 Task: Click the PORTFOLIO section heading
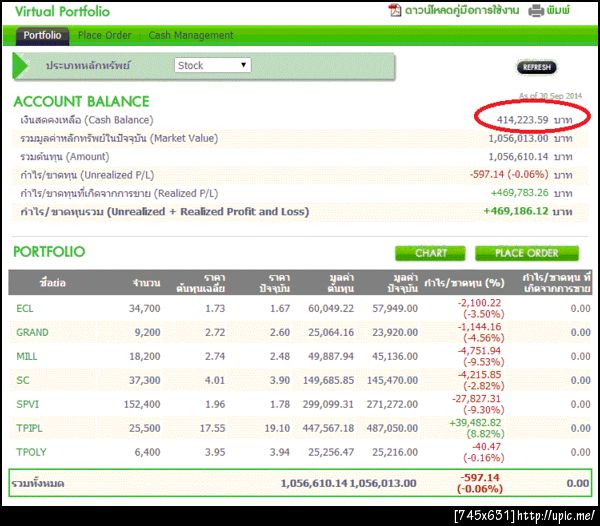(x=49, y=252)
